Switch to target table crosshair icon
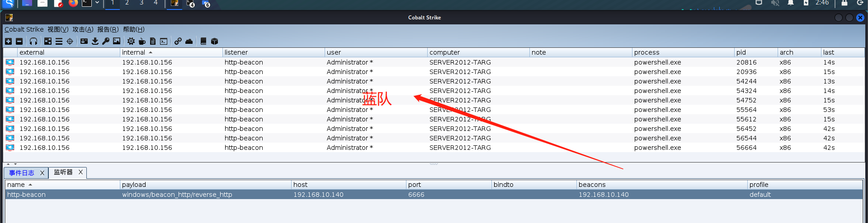The width and height of the screenshot is (868, 223). 70,42
